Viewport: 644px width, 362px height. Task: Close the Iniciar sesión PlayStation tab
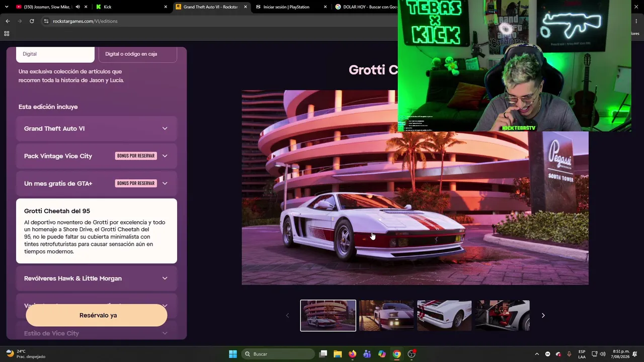[325, 7]
